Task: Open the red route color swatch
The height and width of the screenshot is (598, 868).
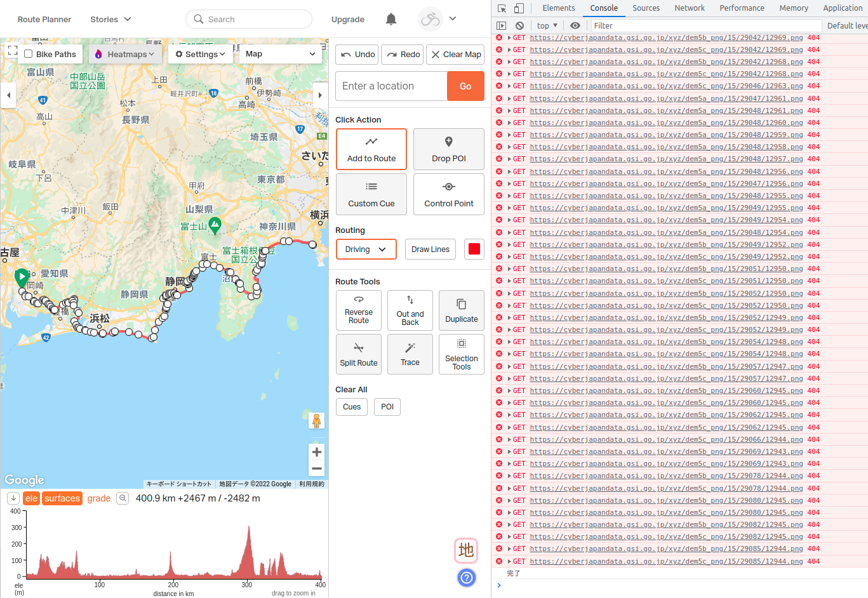Action: (474, 249)
